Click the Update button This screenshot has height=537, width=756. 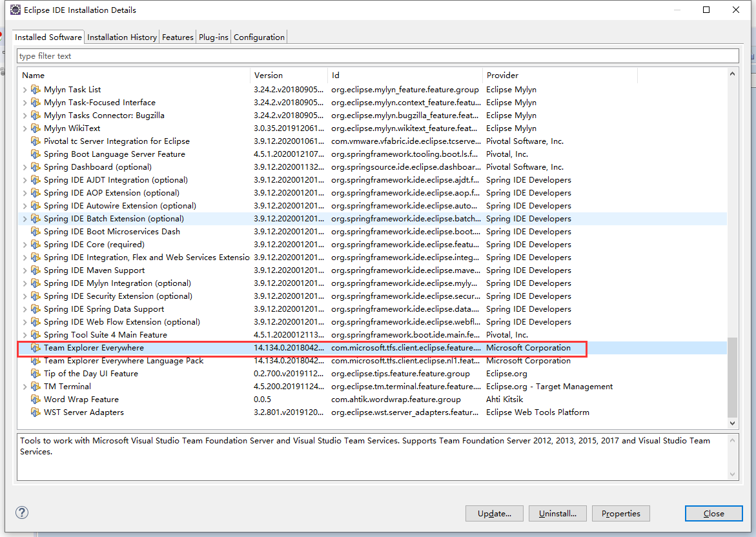point(494,513)
